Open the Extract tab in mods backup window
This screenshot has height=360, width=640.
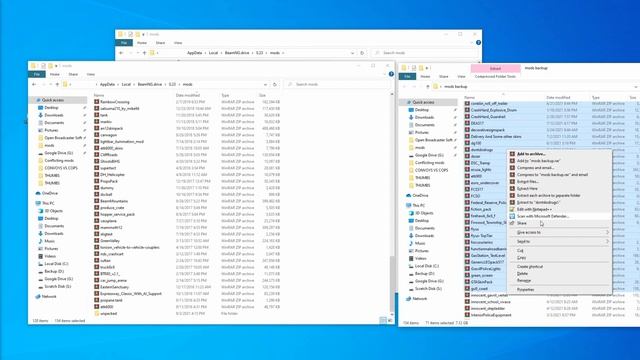[x=496, y=69]
